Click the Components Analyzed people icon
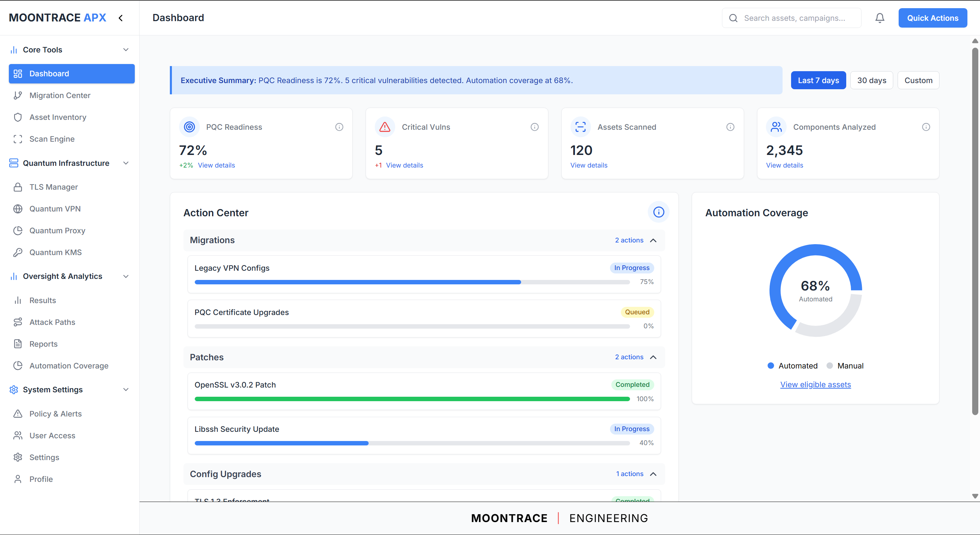 coord(776,127)
